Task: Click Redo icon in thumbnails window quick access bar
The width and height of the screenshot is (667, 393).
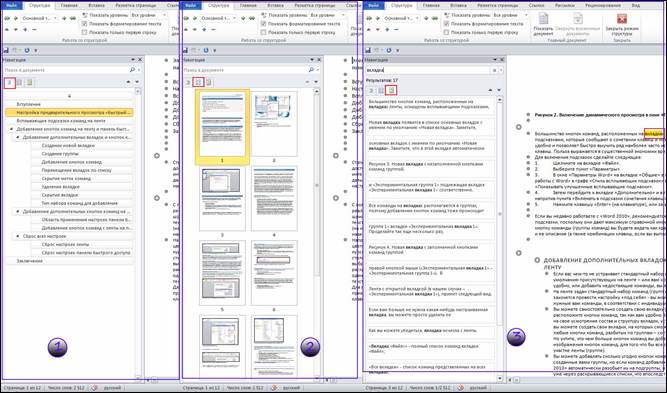Action: [x=206, y=50]
